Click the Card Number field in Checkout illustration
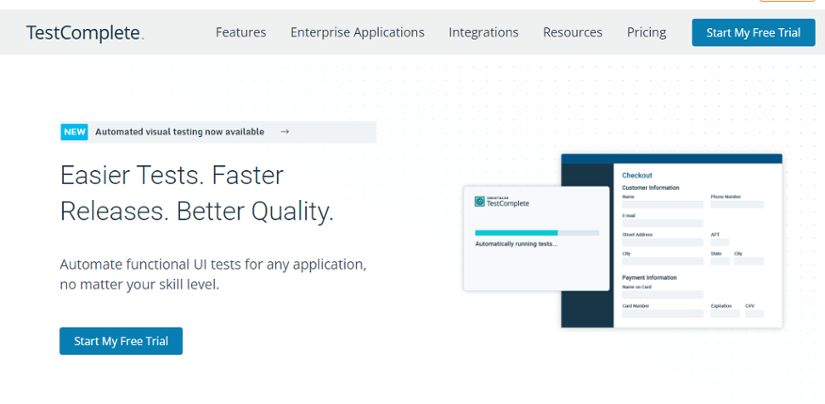Screen dimensions: 825x404 [662, 314]
